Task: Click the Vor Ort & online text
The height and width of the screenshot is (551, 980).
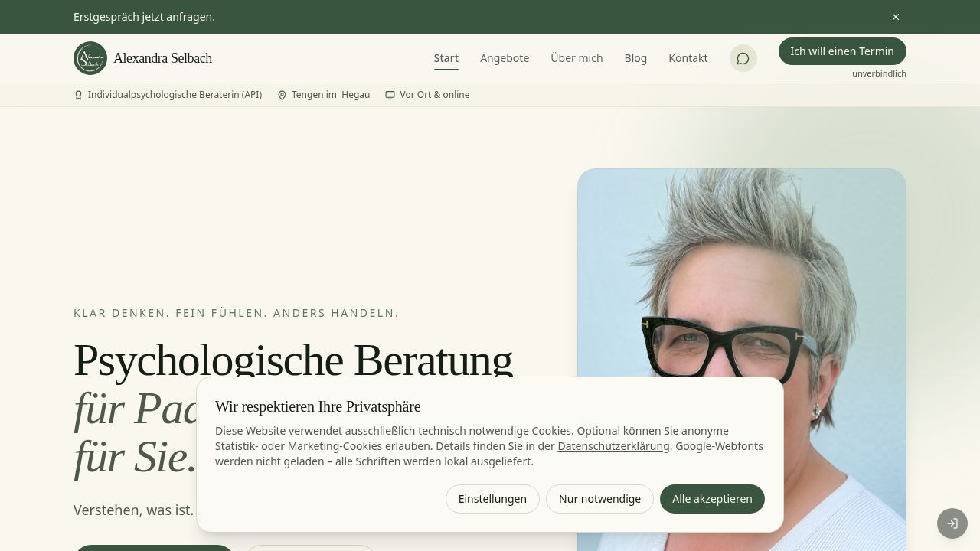Action: pos(435,95)
